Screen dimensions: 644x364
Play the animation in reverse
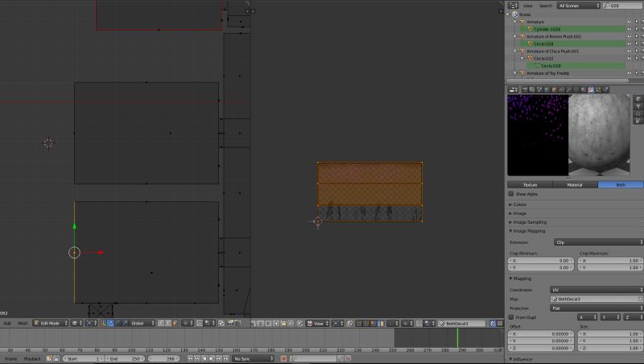tap(204, 358)
